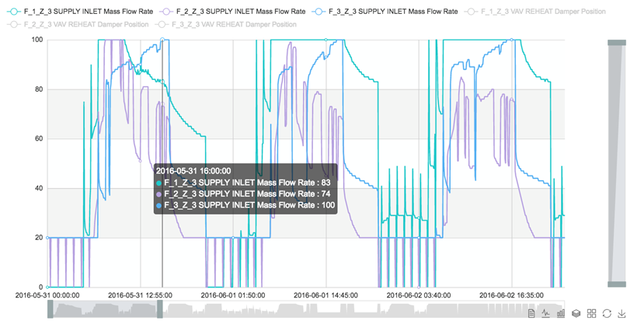Switch chart to line type
The height and width of the screenshot is (331, 644).
pos(546,313)
